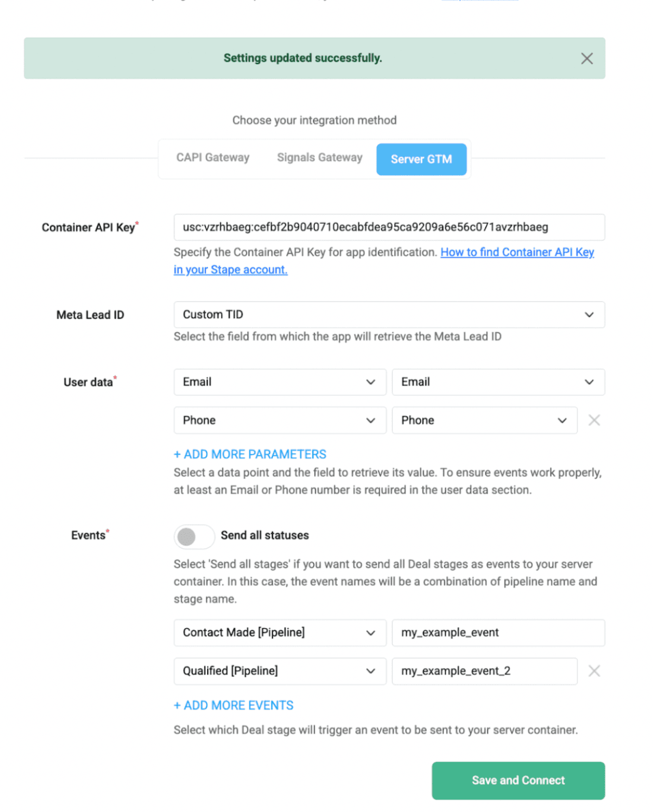Click the Add More Events link
The height and width of the screenshot is (812, 653).
233,705
